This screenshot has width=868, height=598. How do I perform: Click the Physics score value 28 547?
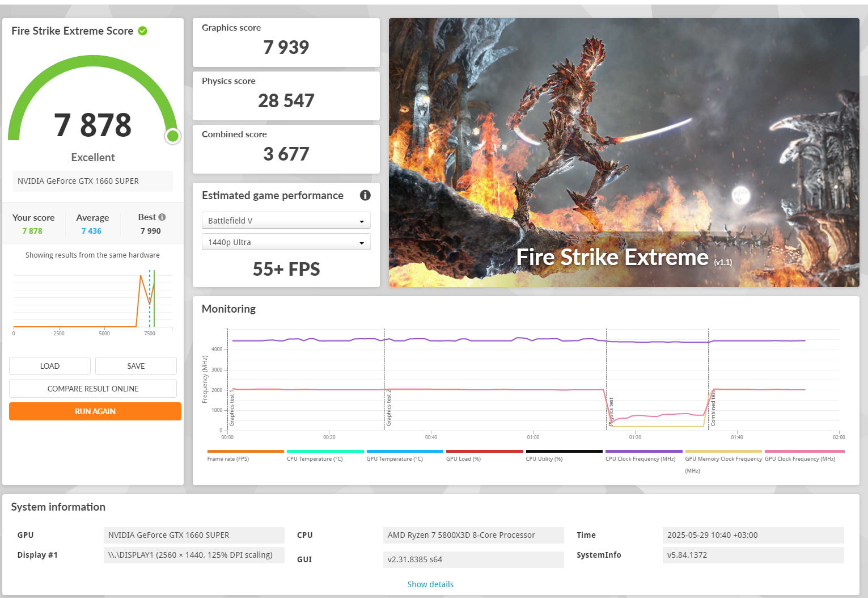[286, 100]
